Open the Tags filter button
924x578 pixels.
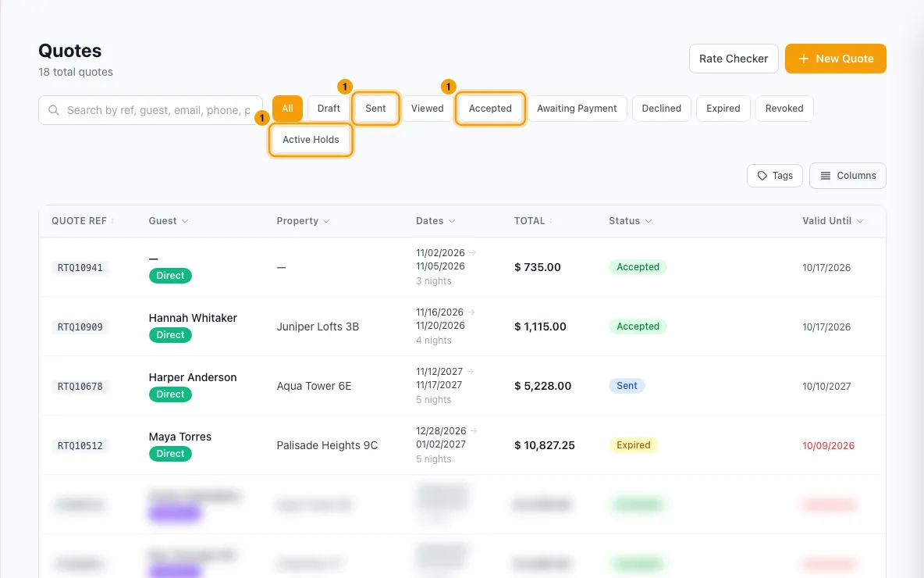tap(775, 176)
